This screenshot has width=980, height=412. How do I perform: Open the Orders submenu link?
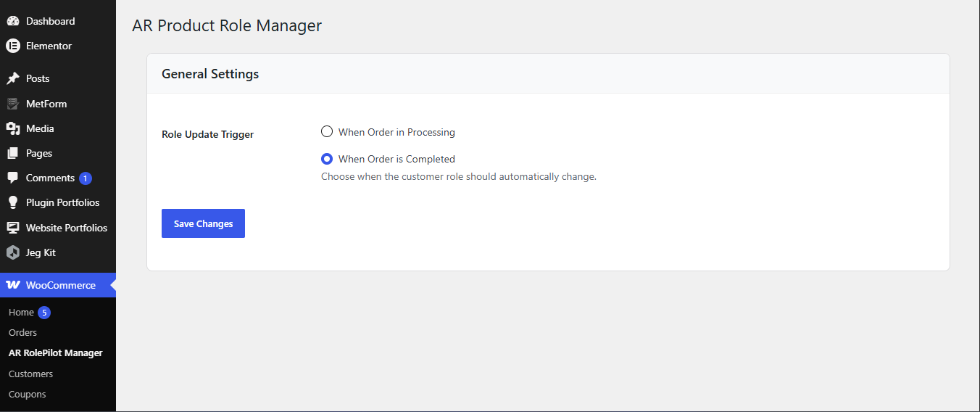tap(22, 332)
